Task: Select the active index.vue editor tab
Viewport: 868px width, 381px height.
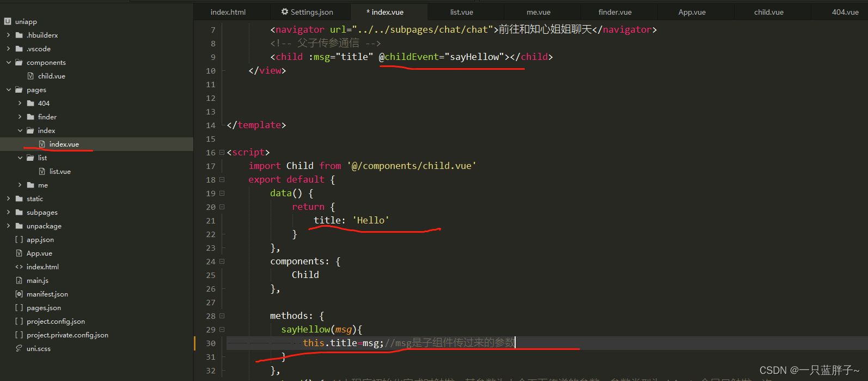Action: [389, 12]
